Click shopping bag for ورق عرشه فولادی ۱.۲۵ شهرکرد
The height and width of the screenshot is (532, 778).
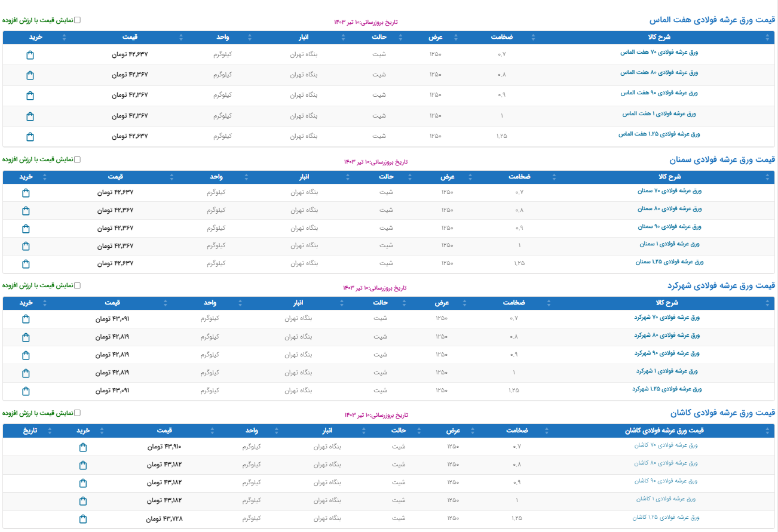point(26,391)
